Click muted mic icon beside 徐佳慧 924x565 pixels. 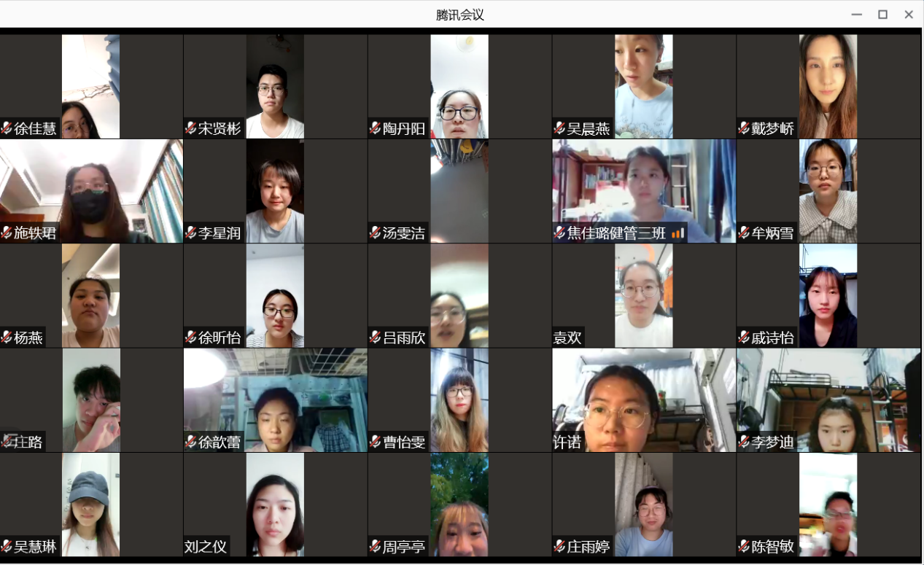pyautogui.click(x=7, y=128)
